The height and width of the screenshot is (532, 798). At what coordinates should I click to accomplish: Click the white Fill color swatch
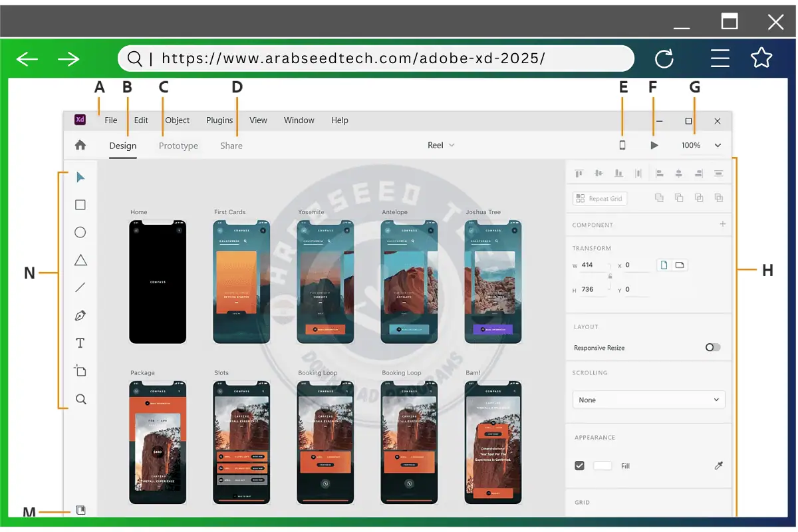point(602,465)
